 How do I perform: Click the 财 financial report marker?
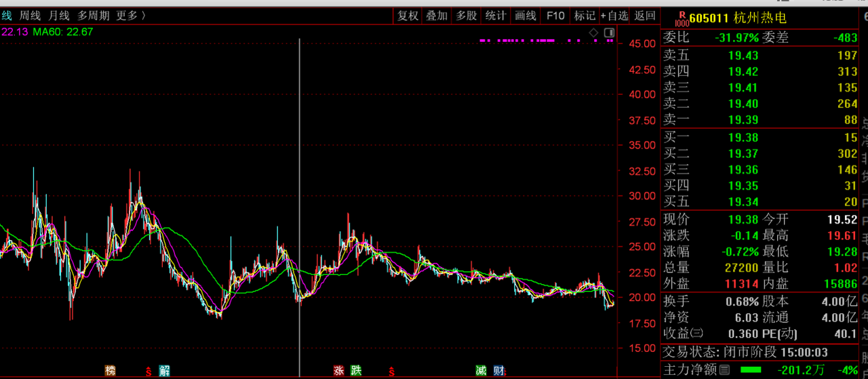point(499,370)
